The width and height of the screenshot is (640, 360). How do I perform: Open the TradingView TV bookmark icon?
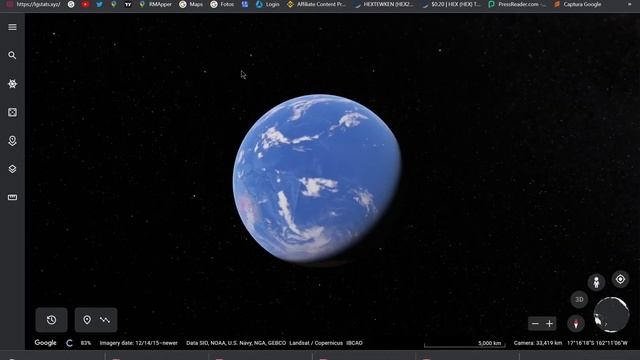[x=128, y=4]
